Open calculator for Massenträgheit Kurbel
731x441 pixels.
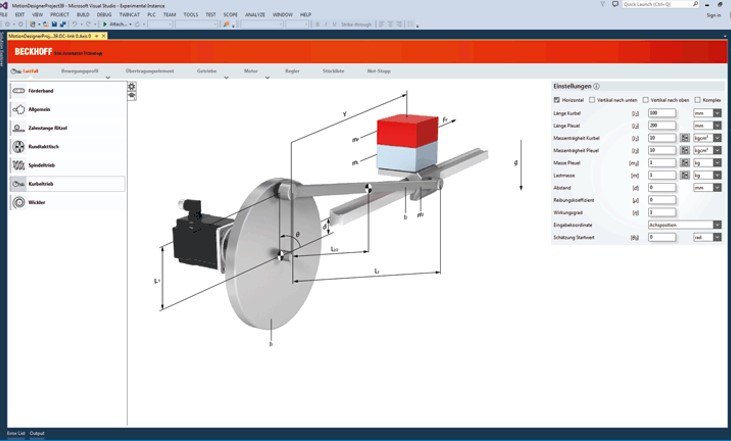685,137
